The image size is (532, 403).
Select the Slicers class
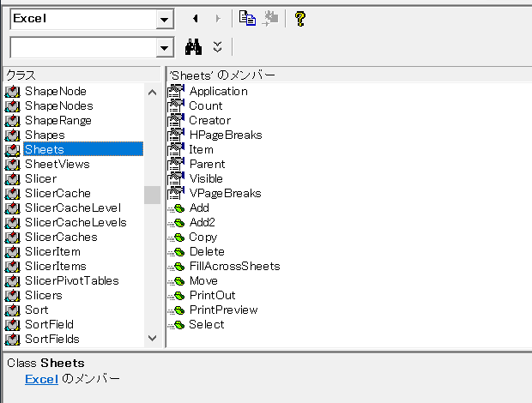[44, 295]
